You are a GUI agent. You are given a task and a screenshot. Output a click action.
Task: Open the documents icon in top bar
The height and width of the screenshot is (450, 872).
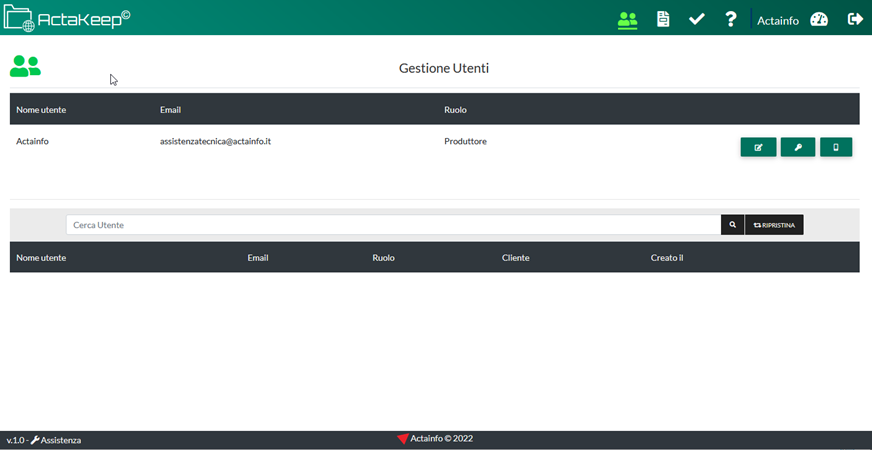pyautogui.click(x=663, y=19)
